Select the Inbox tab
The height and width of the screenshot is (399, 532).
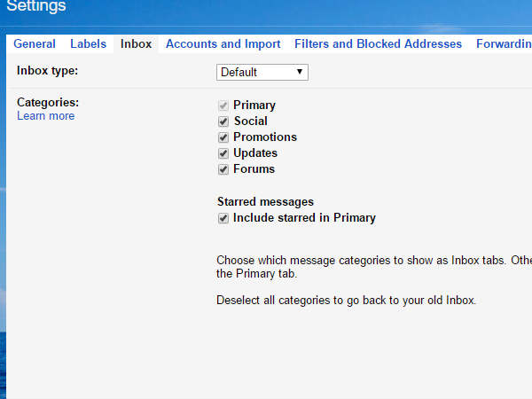[x=136, y=43]
